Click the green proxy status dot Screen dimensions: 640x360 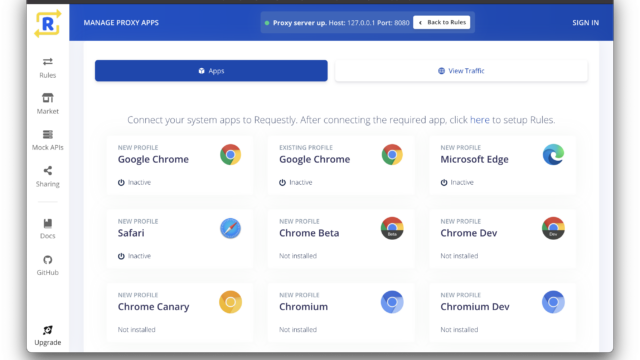(267, 23)
